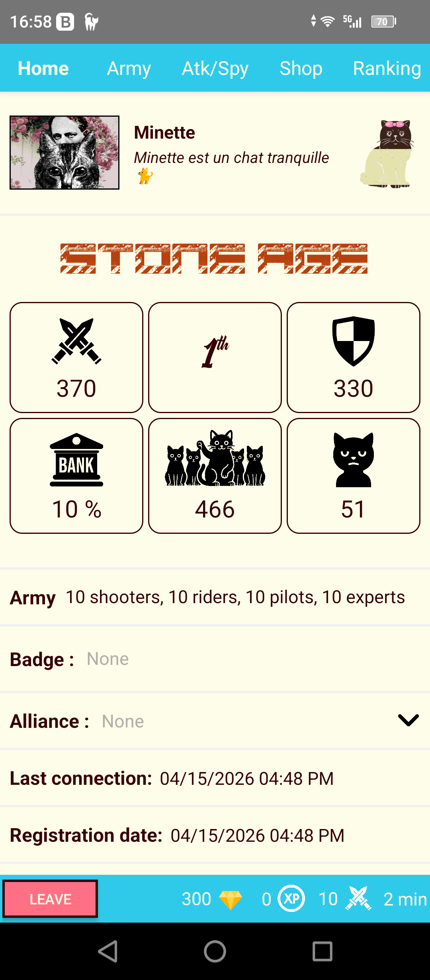Tap the Android back navigation button
The height and width of the screenshot is (980, 430).
107,951
